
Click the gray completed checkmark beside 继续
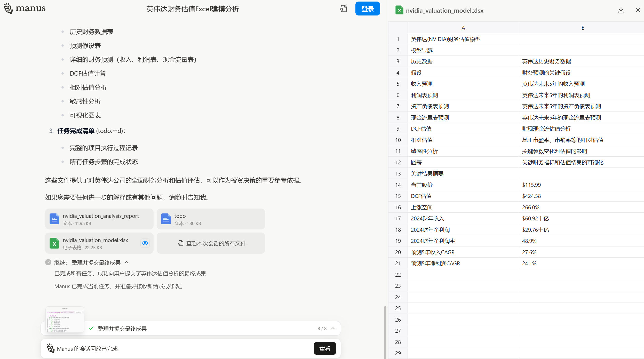tap(48, 262)
